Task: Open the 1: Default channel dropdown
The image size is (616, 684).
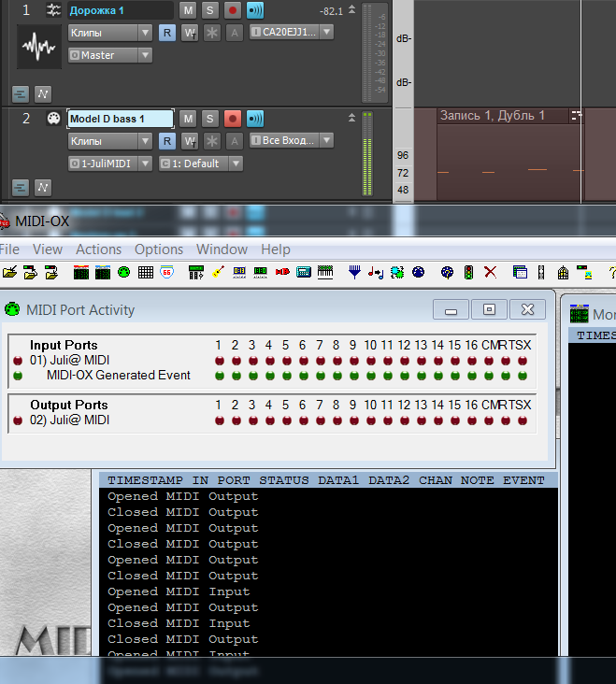Action: tap(201, 164)
